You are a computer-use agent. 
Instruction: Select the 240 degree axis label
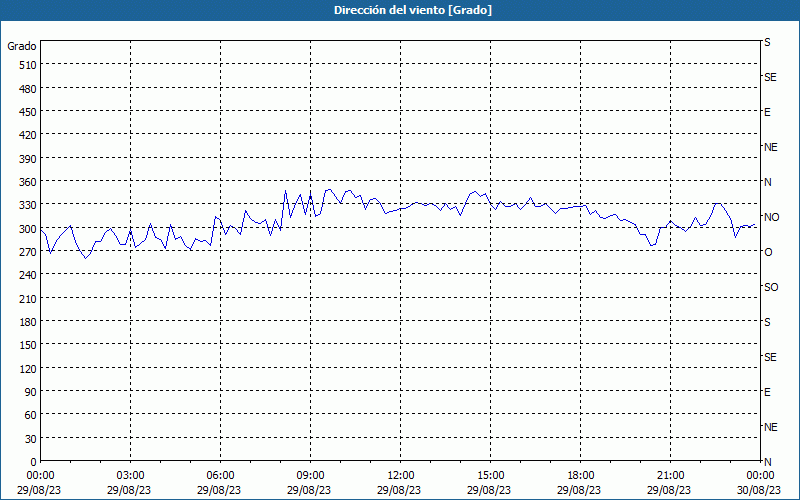(x=29, y=276)
